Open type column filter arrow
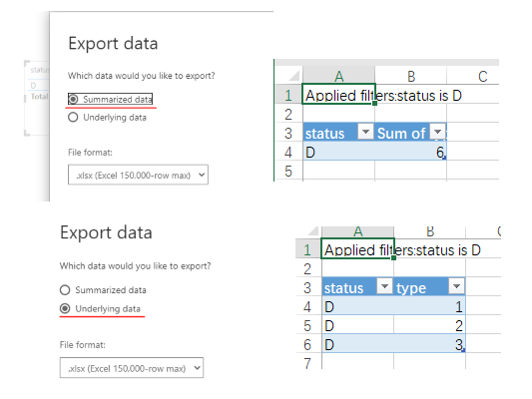532x399 pixels. [457, 286]
